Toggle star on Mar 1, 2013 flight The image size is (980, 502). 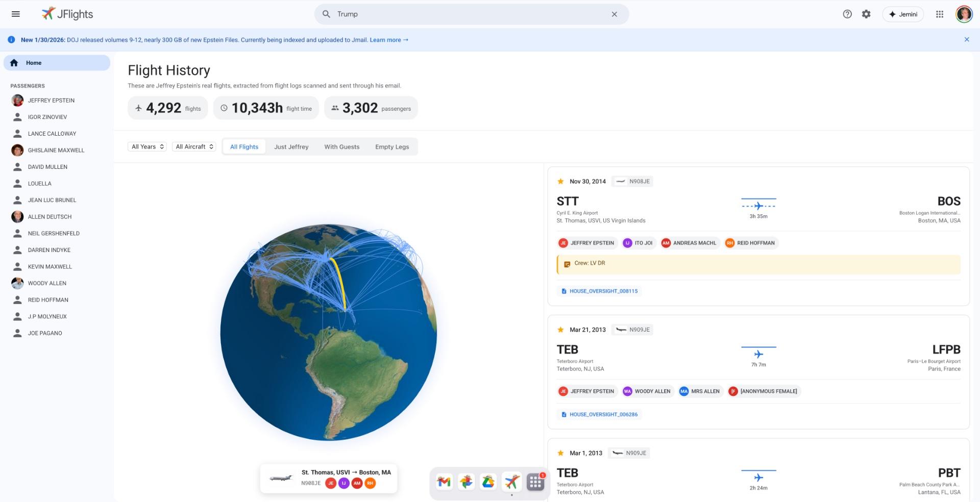tap(560, 454)
